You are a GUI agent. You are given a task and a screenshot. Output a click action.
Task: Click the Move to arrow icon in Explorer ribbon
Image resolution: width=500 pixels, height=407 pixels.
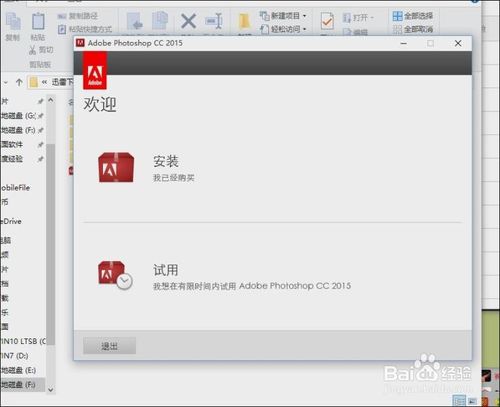(135, 21)
